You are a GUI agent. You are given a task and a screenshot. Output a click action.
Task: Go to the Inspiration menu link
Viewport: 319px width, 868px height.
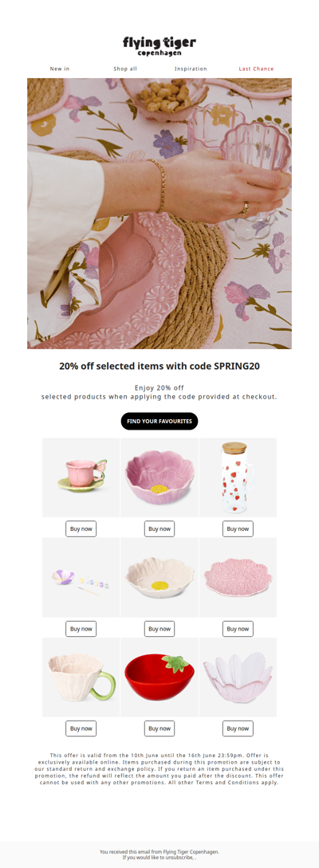tap(191, 69)
